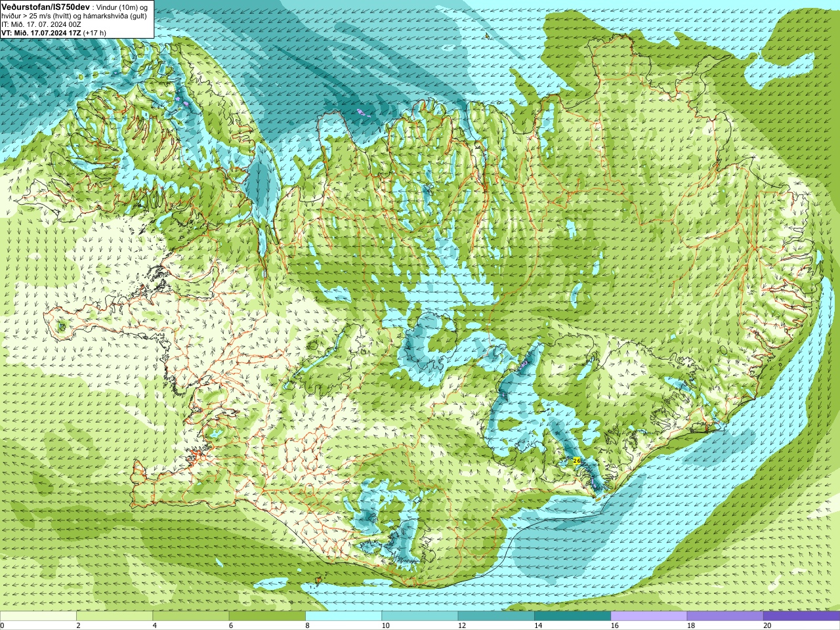
Task: Select the 10–12 m/s turquoise legend swatch
Action: click(420, 616)
